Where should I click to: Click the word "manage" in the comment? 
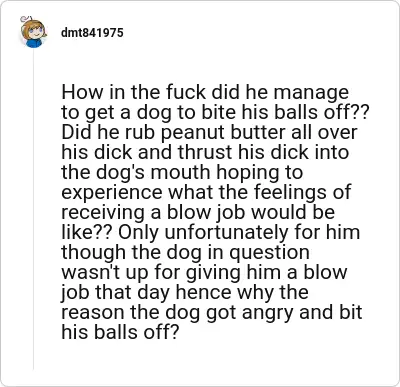click(x=311, y=93)
